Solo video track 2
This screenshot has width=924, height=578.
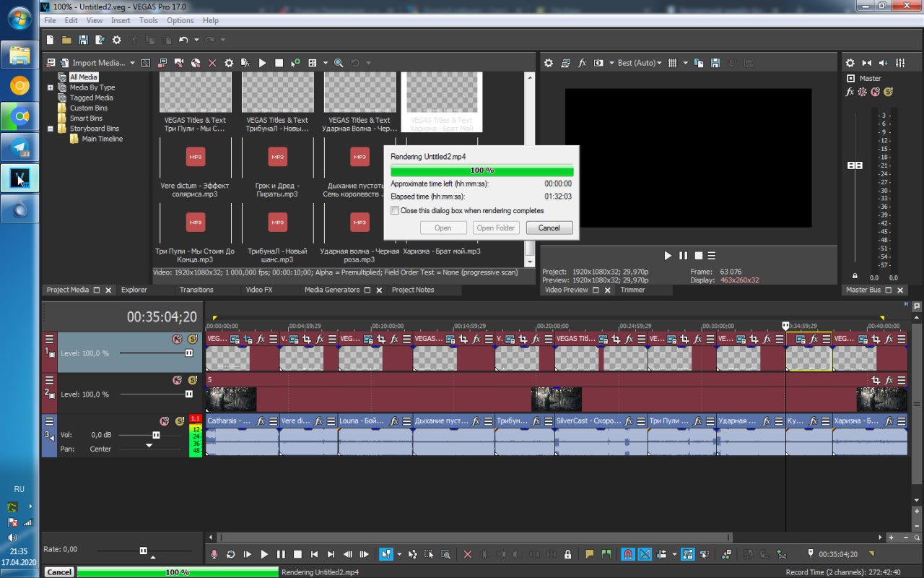pos(193,380)
